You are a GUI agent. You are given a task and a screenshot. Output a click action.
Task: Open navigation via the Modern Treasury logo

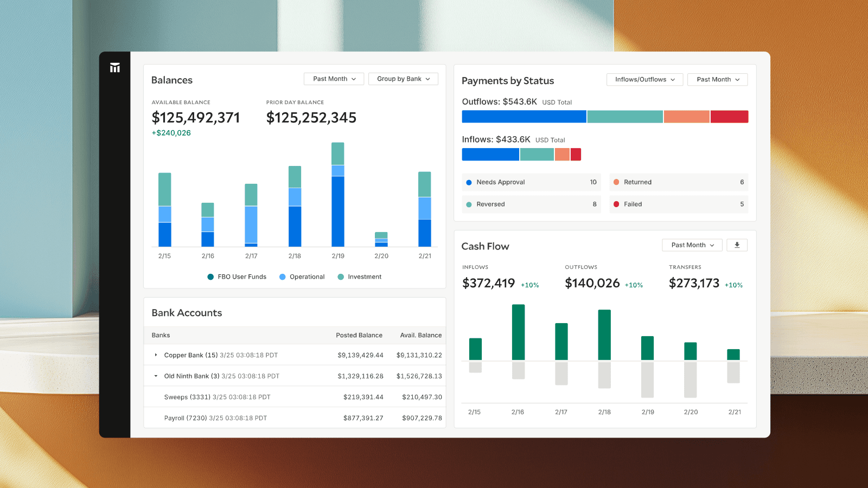point(114,67)
